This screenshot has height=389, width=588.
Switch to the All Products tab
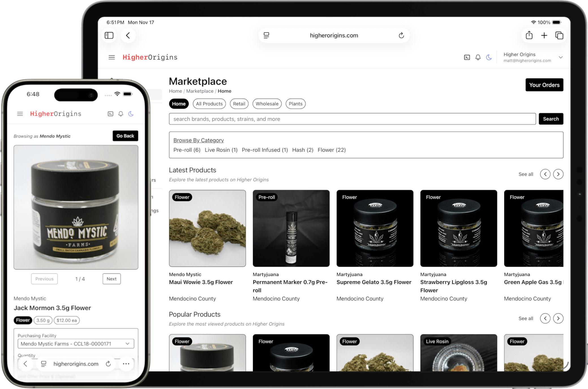click(209, 104)
